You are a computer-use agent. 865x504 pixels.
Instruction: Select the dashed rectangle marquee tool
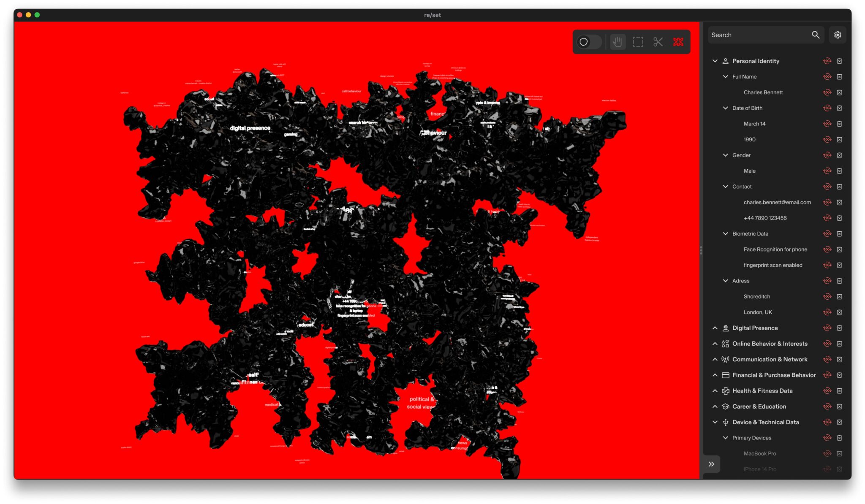click(638, 42)
